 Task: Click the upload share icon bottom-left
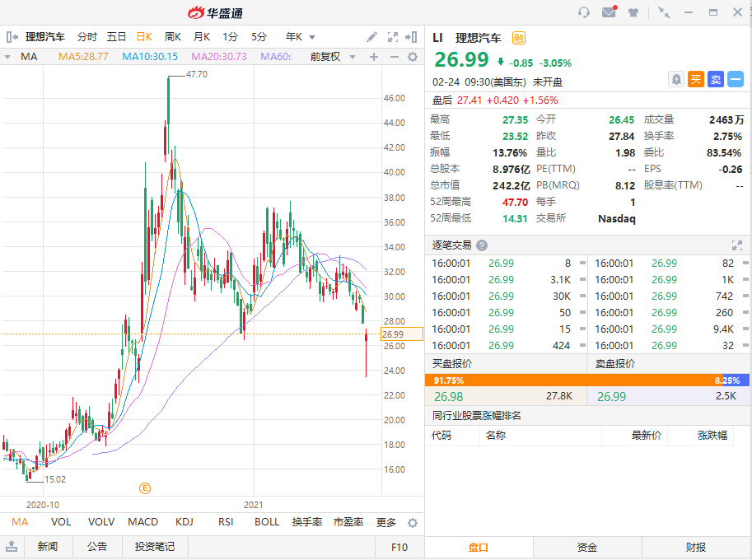click(12, 546)
